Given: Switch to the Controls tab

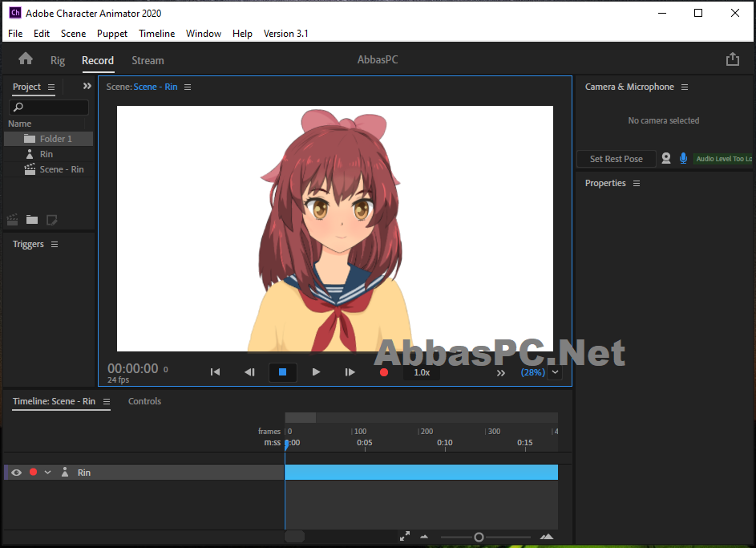Looking at the screenshot, I should click(x=144, y=401).
